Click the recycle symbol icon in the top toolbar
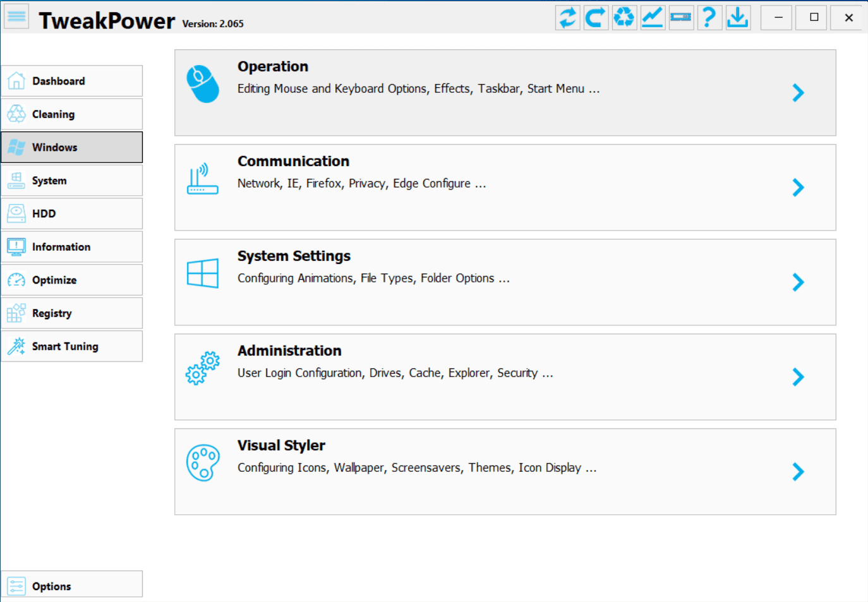The width and height of the screenshot is (868, 602). [x=624, y=17]
